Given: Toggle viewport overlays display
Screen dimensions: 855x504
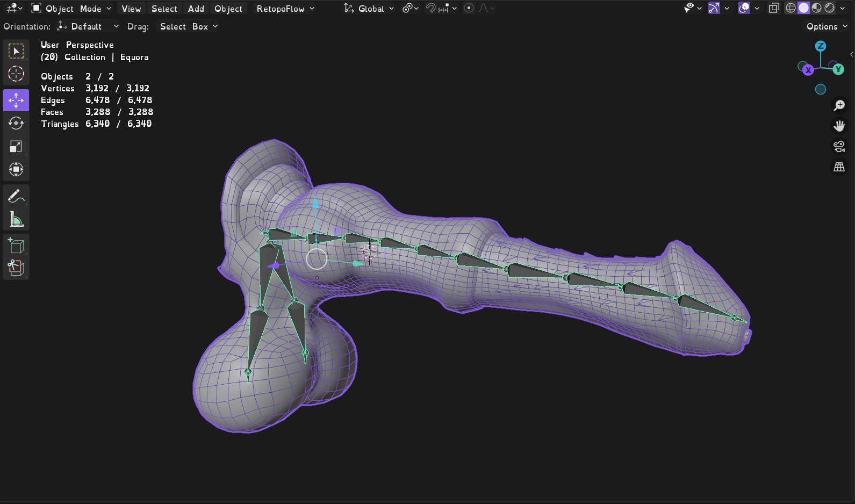Looking at the screenshot, I should click(x=744, y=8).
